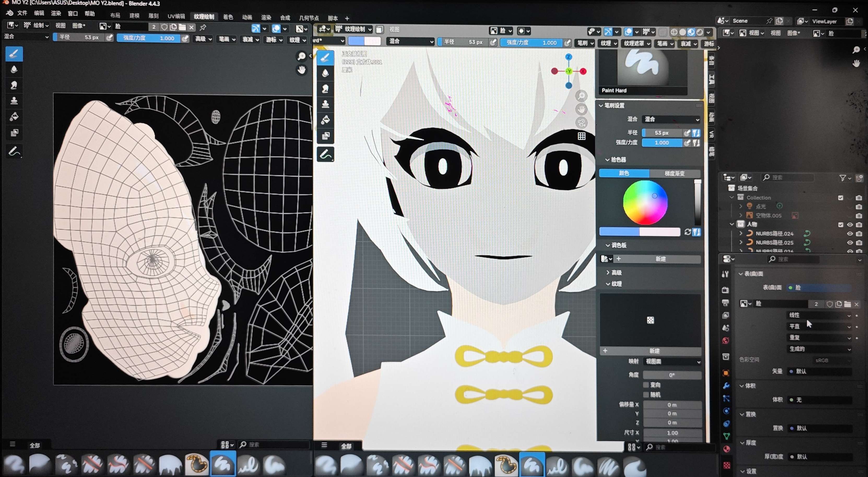This screenshot has width=868, height=477.
Task: Select the Annotate tool in the 3D viewport toolbar
Action: (325, 154)
